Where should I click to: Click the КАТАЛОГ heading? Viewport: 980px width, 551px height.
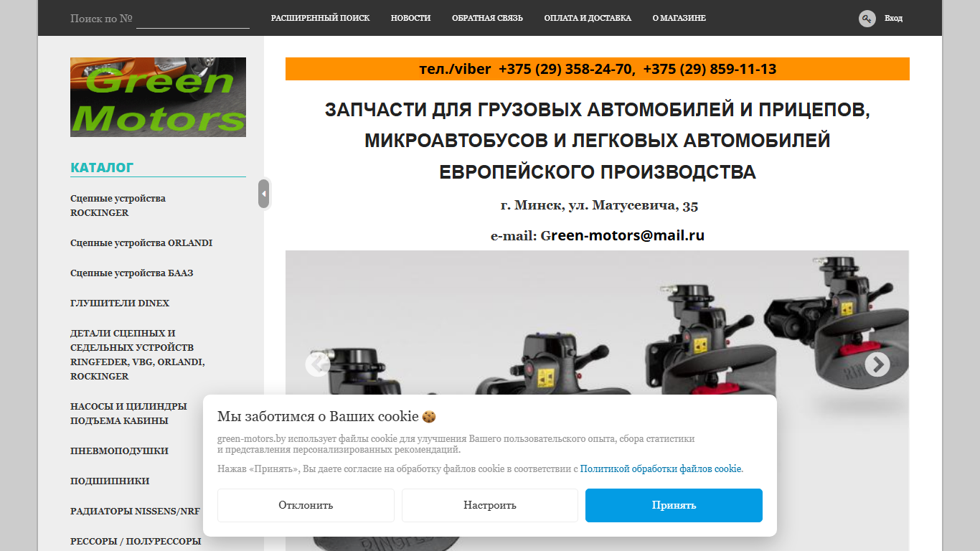[102, 168]
